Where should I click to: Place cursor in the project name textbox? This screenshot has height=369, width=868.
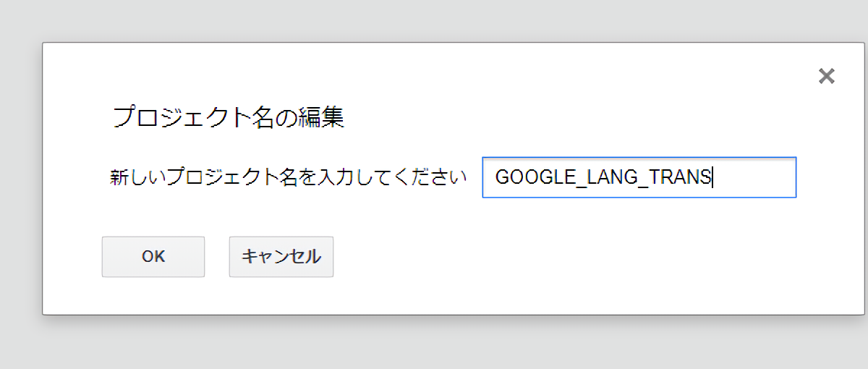tap(639, 177)
